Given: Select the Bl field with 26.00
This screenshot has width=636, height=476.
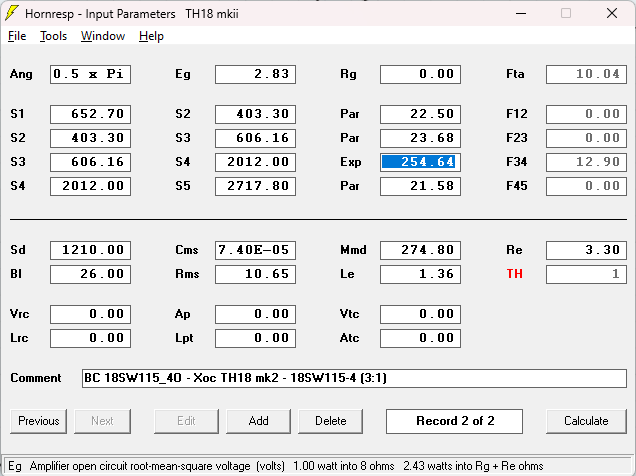Looking at the screenshot, I should click(x=90, y=274).
